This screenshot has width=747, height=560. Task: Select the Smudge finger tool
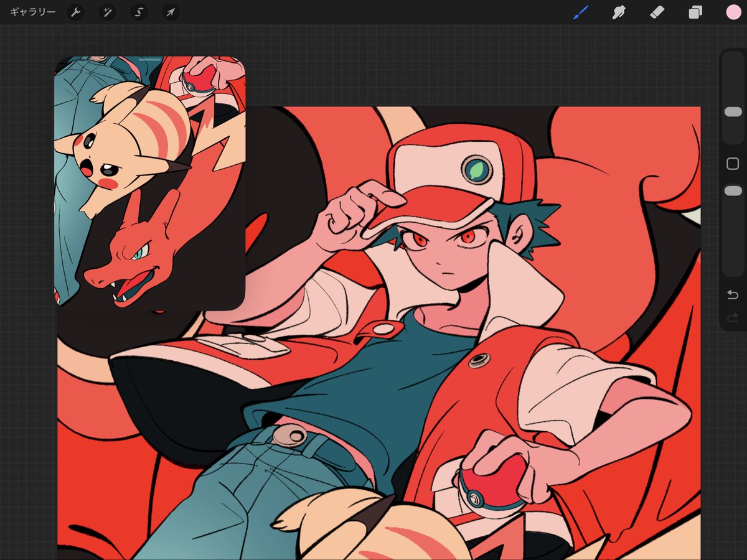[619, 12]
